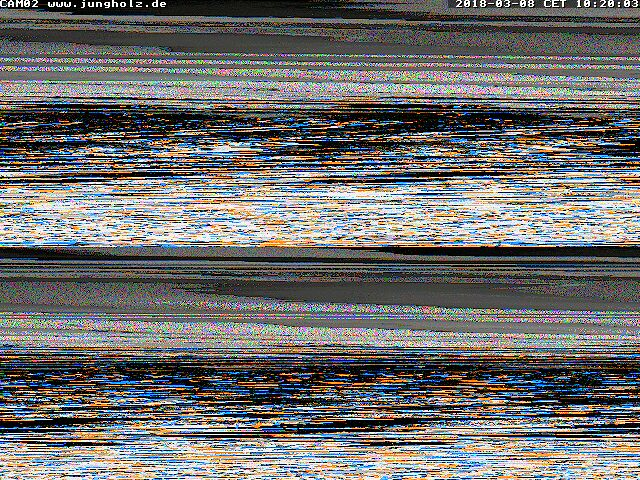Click the "jungholz" word in the overlay
Viewport: 640px width, 480px height.
[x=119, y=5]
